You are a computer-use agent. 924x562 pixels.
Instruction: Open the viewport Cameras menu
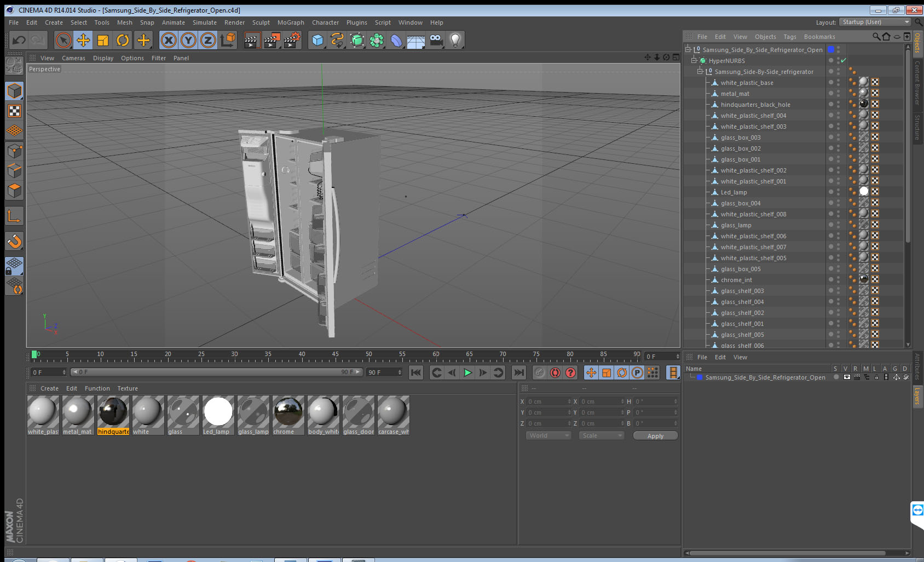[x=73, y=58]
